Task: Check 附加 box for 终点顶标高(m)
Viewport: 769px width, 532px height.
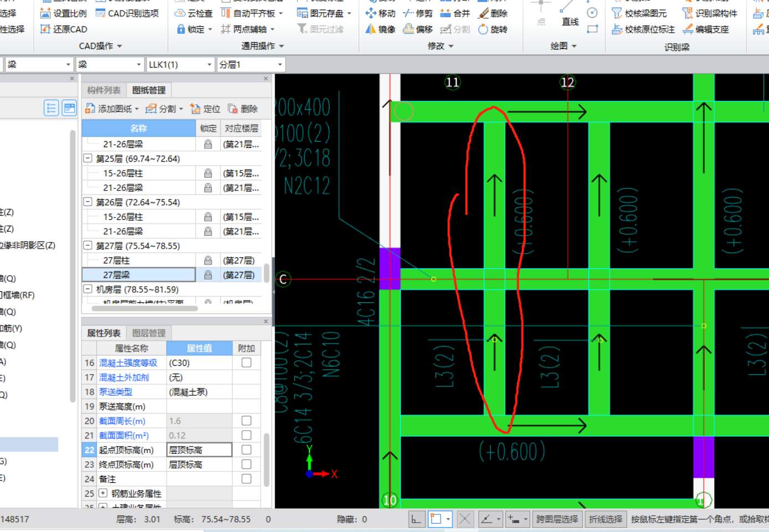Action: [246, 464]
